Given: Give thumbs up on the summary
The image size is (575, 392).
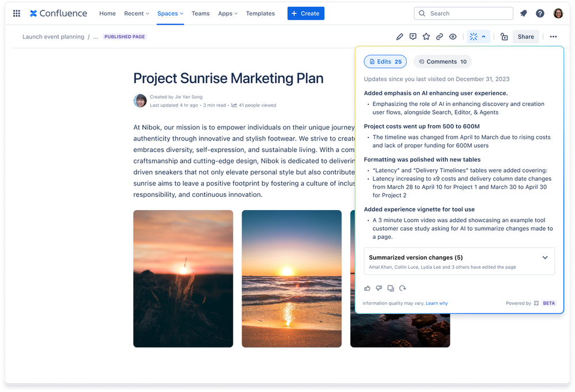Looking at the screenshot, I should pos(367,288).
